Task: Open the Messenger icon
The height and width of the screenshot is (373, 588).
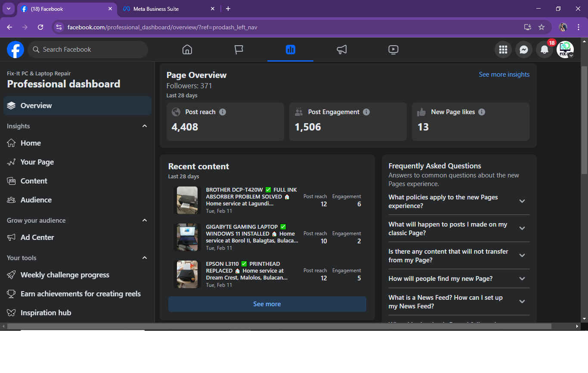Action: tap(523, 50)
